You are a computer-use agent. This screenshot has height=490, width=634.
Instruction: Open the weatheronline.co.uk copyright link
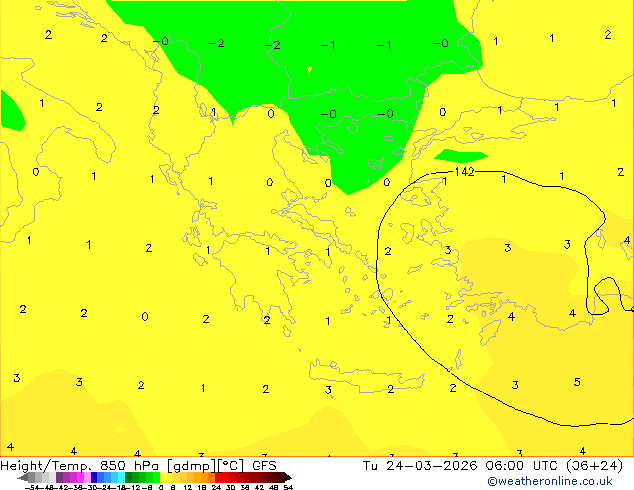click(x=550, y=481)
